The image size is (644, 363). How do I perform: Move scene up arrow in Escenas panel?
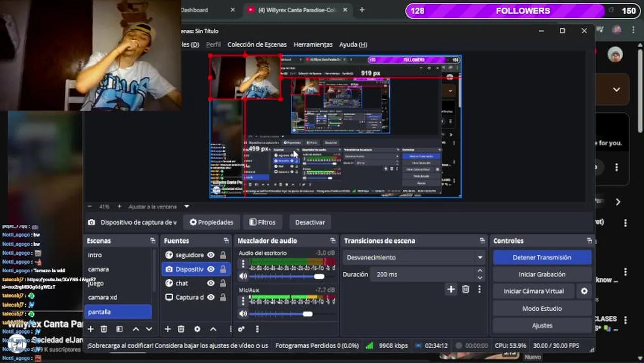[136, 329]
